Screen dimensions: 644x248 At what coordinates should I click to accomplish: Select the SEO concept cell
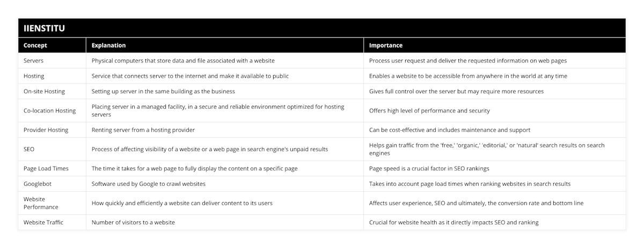point(30,149)
